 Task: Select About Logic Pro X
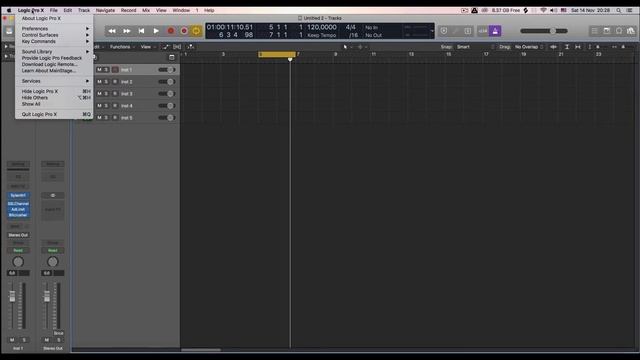54,18
